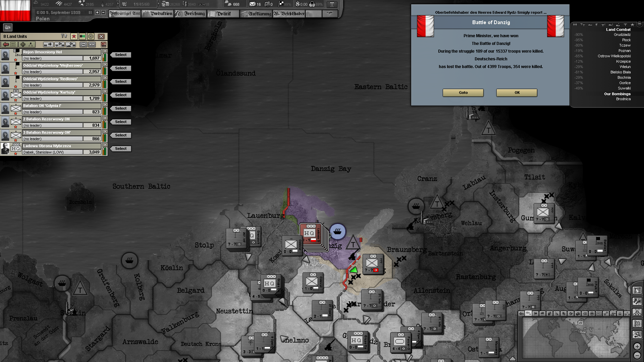Click the air mission plane icon tab

[330, 13]
